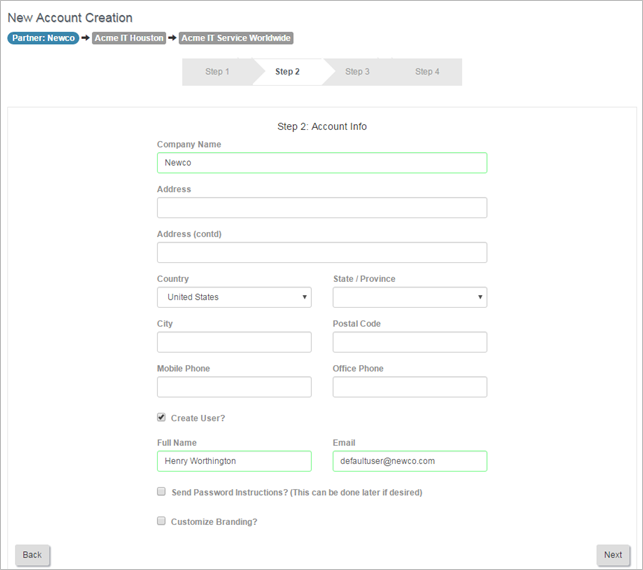This screenshot has height=570, width=643.
Task: Select the Step 2 wizard tab
Action: [287, 72]
